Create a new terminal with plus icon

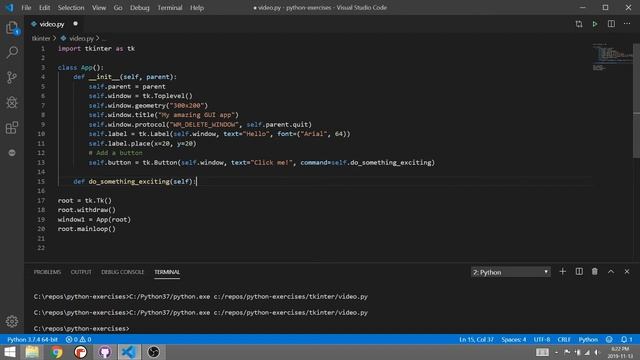[562, 272]
